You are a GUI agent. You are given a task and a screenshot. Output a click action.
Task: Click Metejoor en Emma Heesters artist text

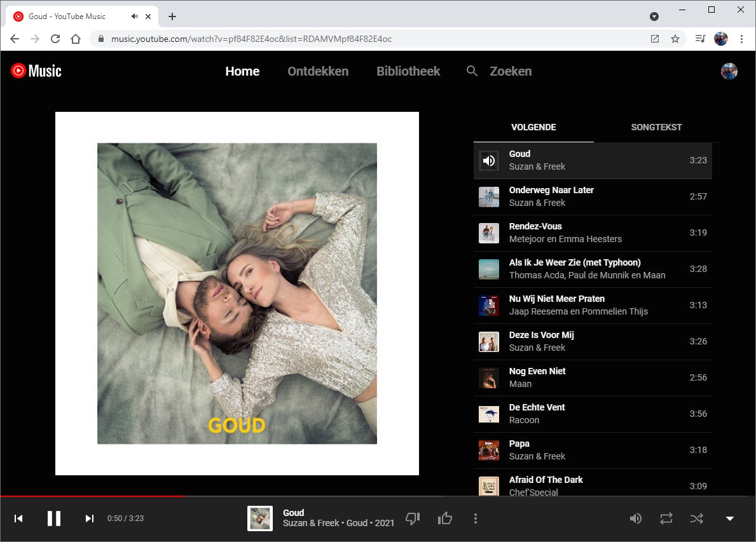pos(565,239)
